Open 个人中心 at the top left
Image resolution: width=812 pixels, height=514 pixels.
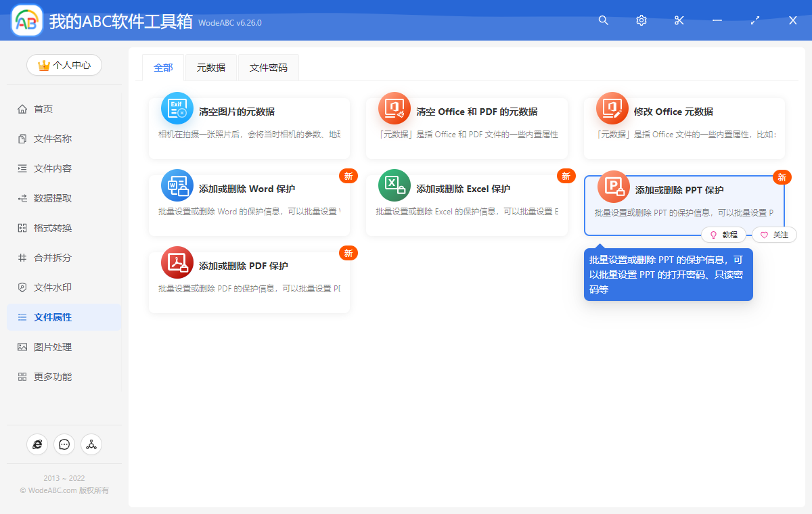(64, 65)
